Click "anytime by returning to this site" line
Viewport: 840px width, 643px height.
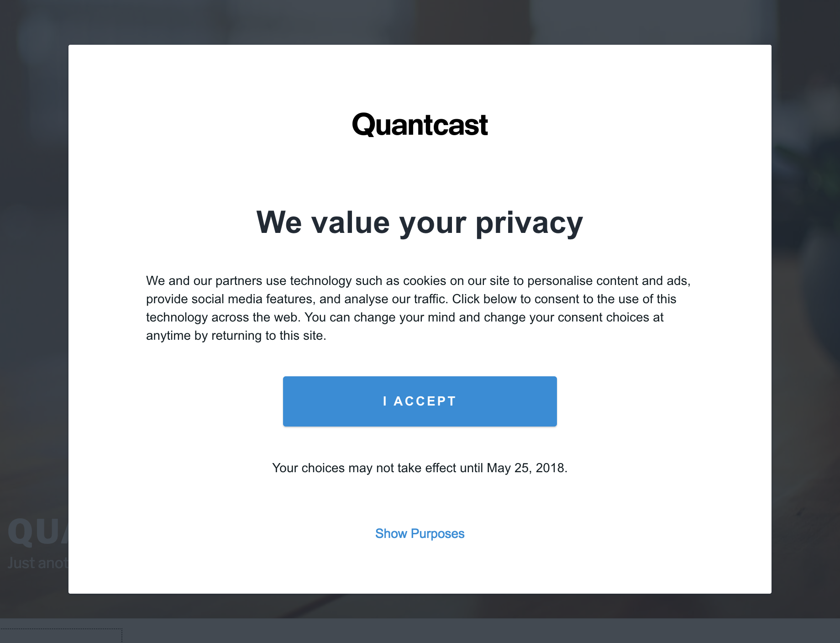[236, 336]
